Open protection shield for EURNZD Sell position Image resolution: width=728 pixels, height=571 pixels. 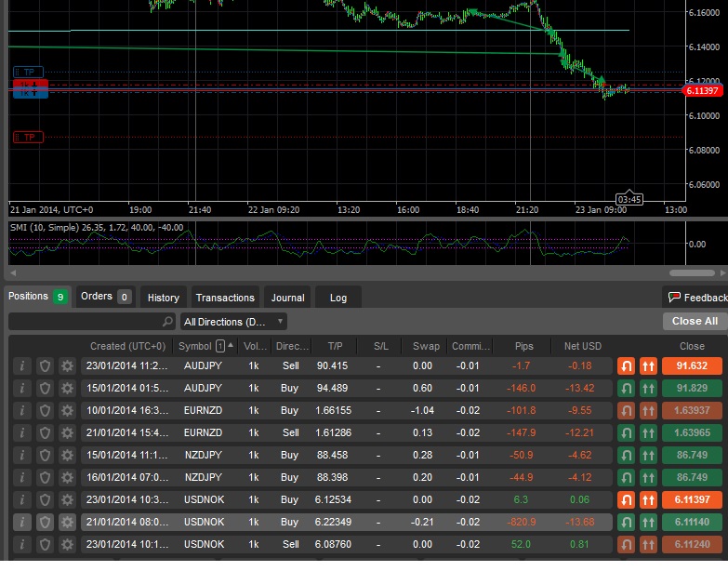click(x=45, y=432)
